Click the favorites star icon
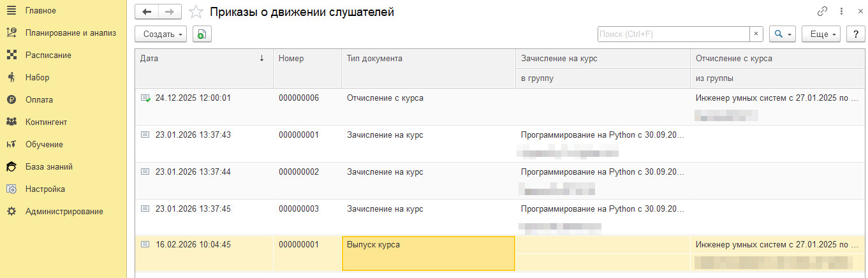 coord(197,11)
